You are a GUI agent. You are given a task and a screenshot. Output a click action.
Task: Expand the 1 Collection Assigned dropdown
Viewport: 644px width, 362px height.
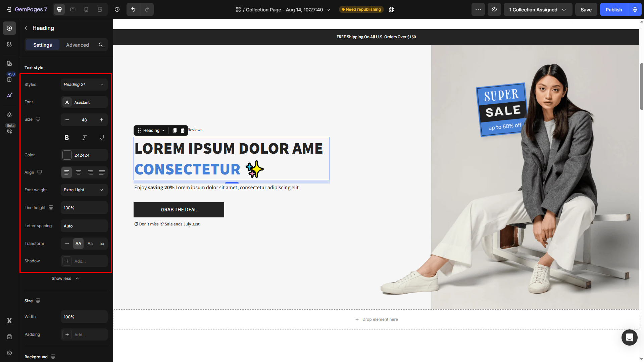(x=538, y=9)
